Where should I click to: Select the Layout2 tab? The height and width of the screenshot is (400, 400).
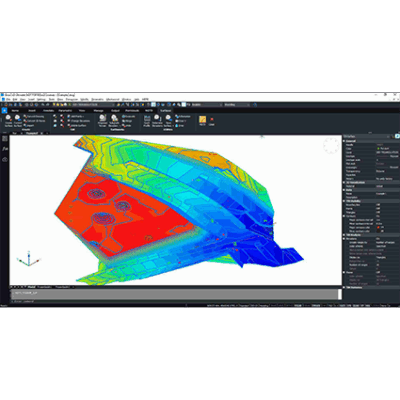(x=63, y=287)
